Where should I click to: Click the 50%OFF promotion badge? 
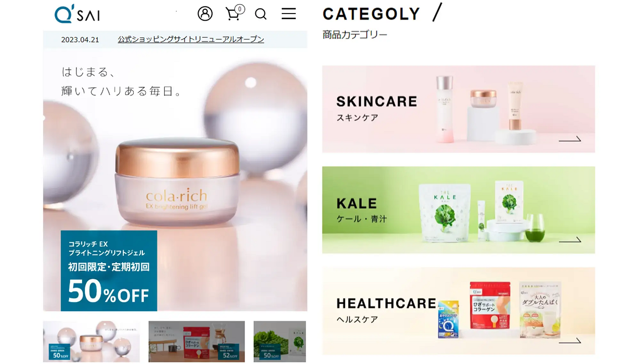(x=109, y=271)
